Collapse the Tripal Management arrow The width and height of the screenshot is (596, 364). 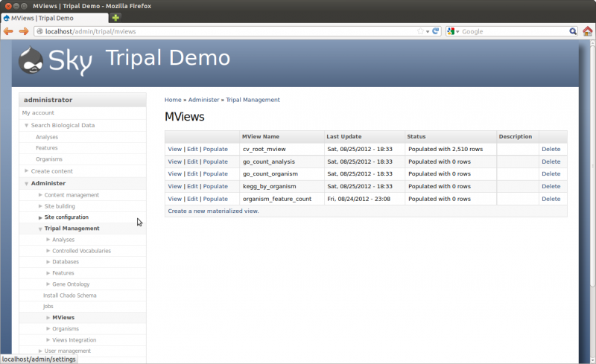(x=40, y=229)
